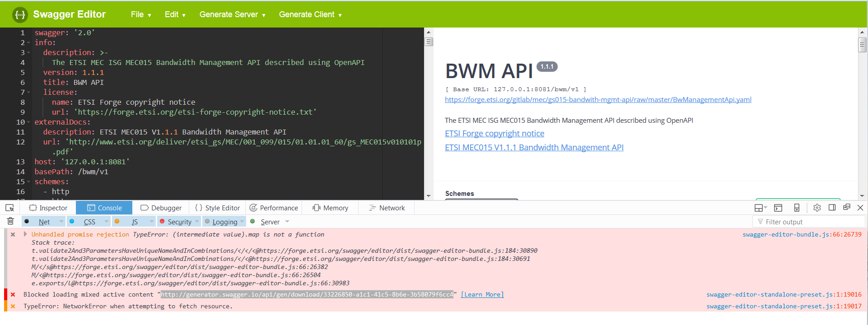Open the BwManagementApi.yaml forge link
Image resolution: width=868 pixels, height=325 pixels.
pyautogui.click(x=598, y=100)
